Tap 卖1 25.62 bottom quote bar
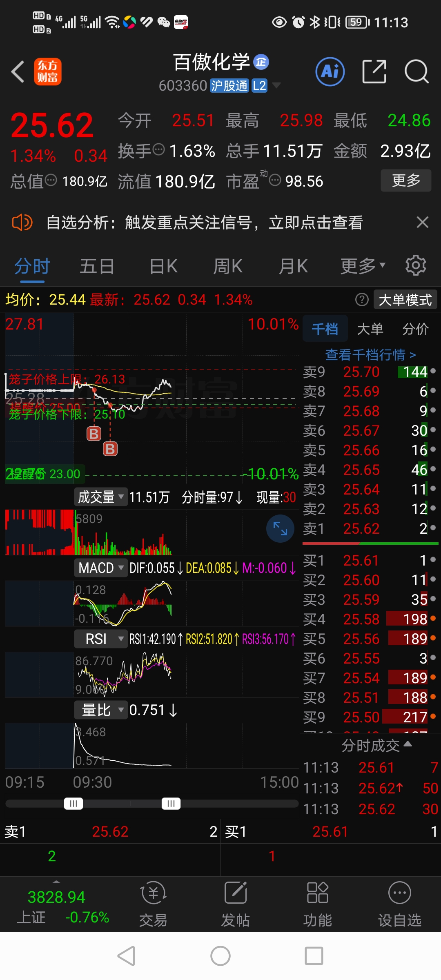 110,831
